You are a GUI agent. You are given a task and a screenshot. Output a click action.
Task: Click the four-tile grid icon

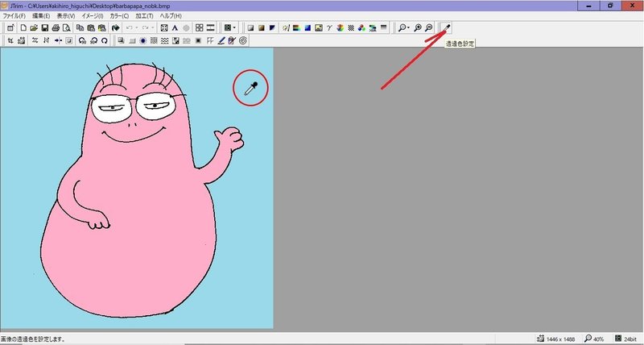click(199, 28)
